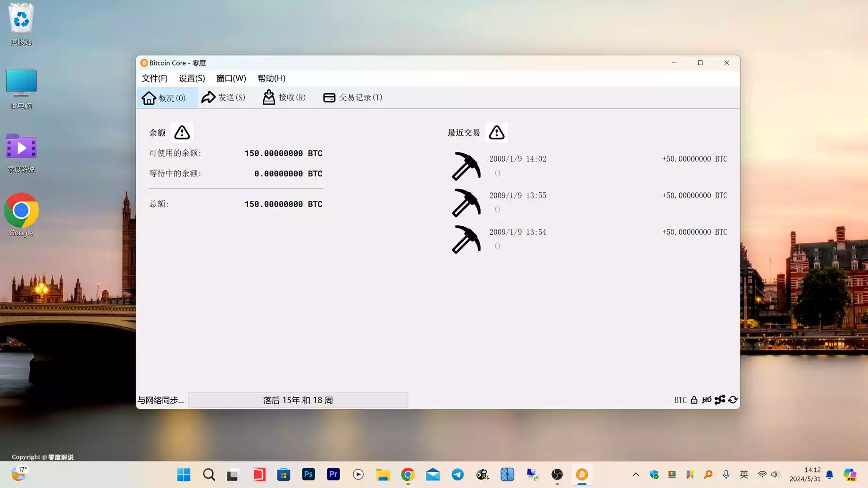Open Telegram from the Windows taskbar
The image size is (868, 488).
[457, 474]
